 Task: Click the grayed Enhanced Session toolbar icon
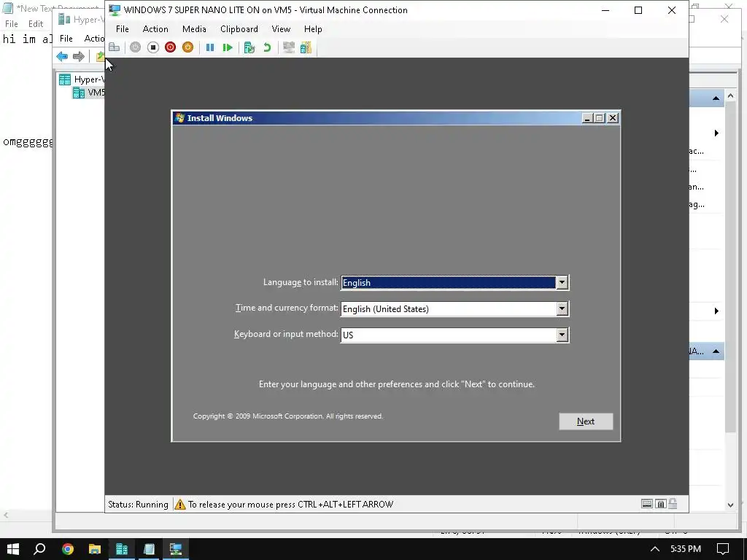(x=289, y=47)
